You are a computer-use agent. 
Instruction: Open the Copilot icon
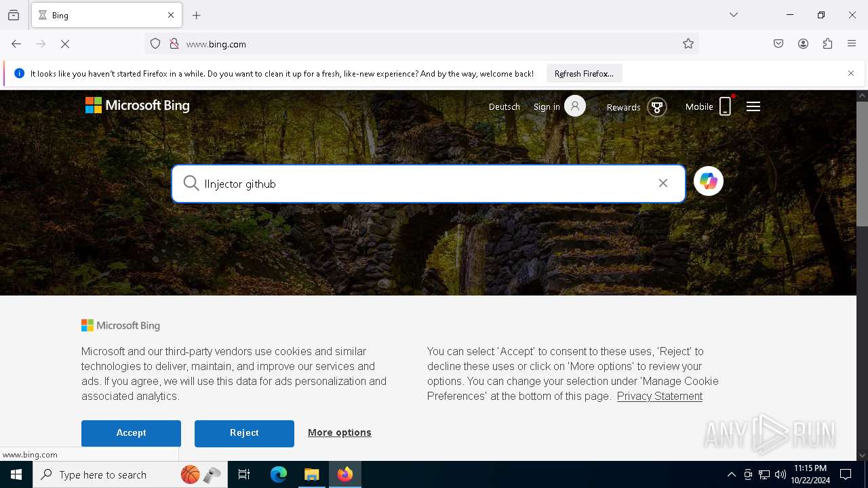tap(709, 181)
